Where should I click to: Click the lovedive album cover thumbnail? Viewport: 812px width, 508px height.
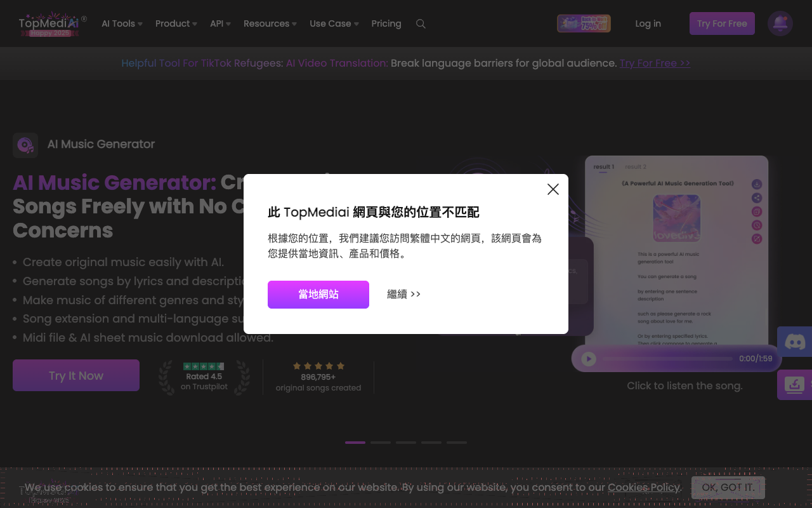pos(676,218)
